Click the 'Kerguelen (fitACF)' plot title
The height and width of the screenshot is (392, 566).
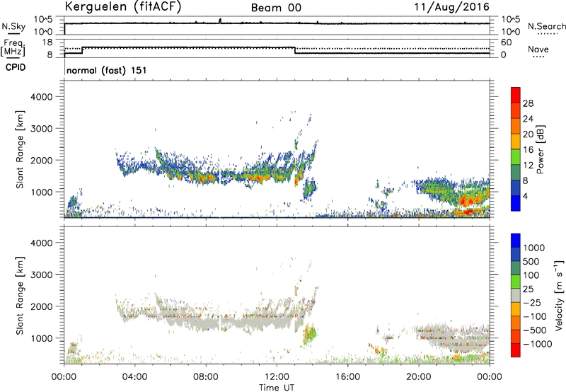click(122, 7)
